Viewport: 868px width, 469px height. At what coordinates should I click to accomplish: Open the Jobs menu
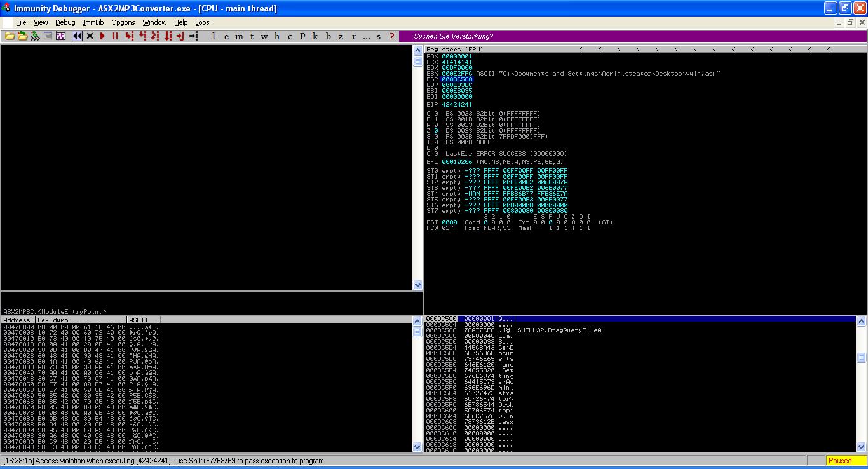click(202, 22)
